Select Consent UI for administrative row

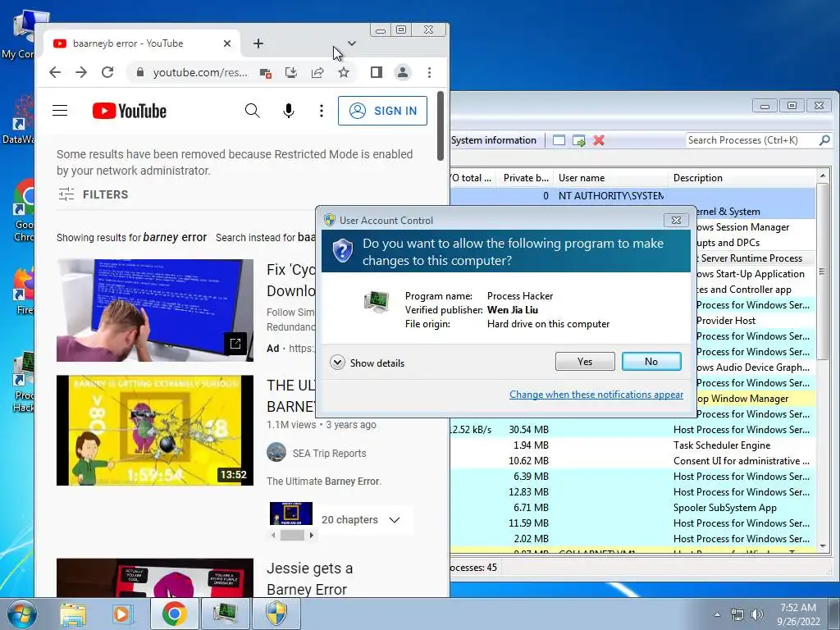pyautogui.click(x=632, y=461)
